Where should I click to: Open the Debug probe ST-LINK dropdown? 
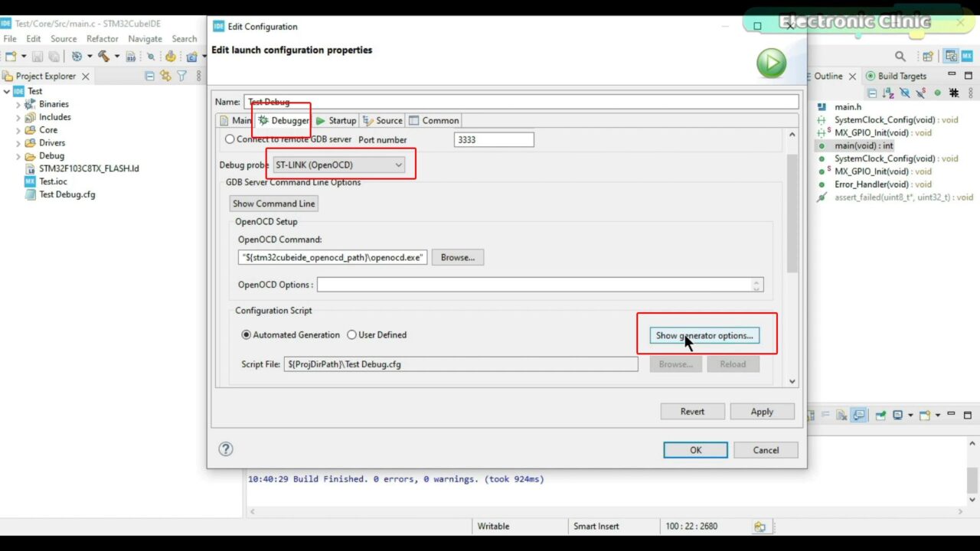click(339, 165)
